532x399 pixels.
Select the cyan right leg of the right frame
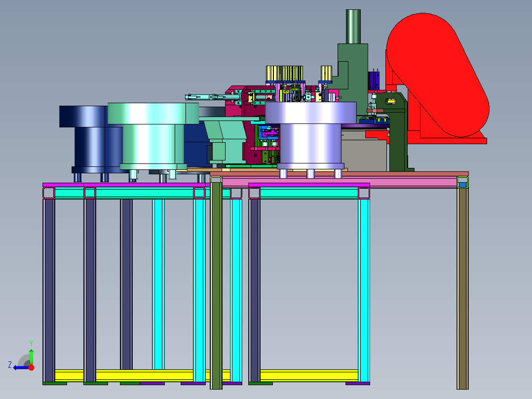(x=364, y=290)
